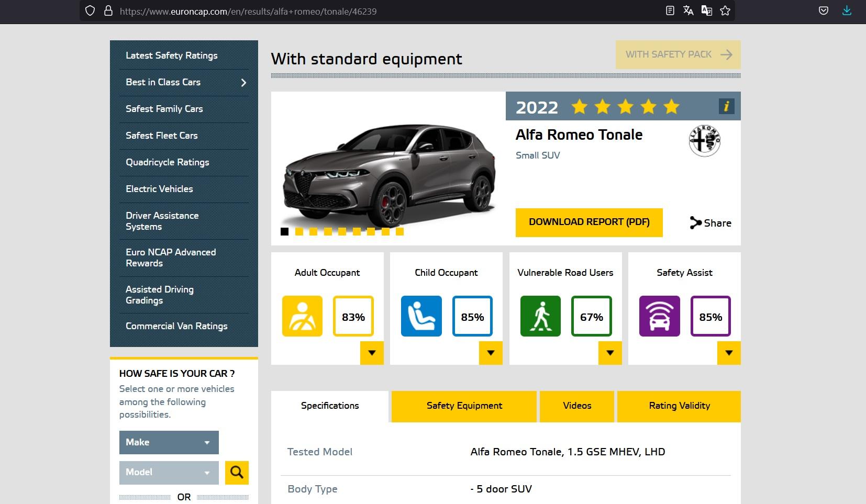Open the Make dropdown
Screen dimensions: 866x504
169,442
